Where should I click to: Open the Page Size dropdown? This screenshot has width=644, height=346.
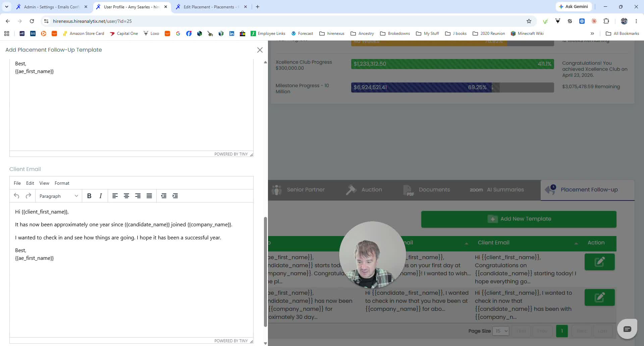(x=500, y=331)
